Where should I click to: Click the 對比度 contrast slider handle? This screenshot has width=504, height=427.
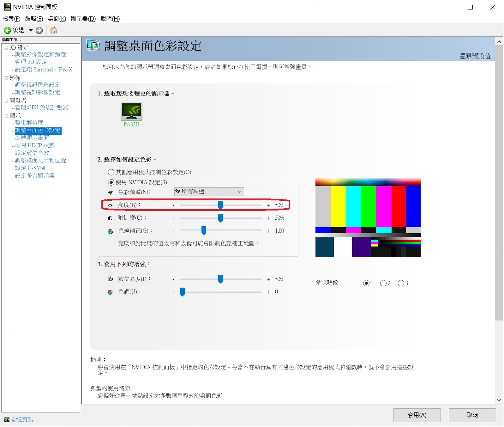click(x=220, y=218)
